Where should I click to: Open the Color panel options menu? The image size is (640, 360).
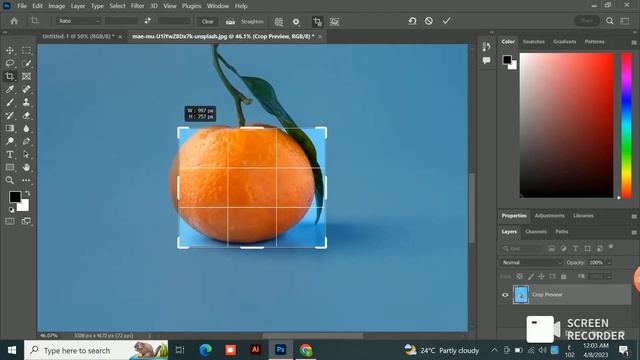(x=633, y=42)
